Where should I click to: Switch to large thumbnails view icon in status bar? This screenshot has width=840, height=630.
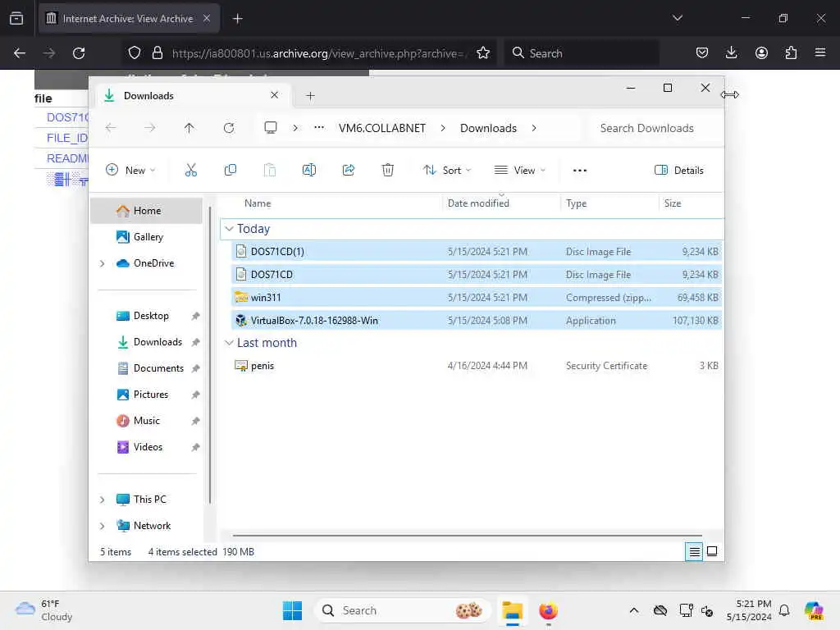712,551
